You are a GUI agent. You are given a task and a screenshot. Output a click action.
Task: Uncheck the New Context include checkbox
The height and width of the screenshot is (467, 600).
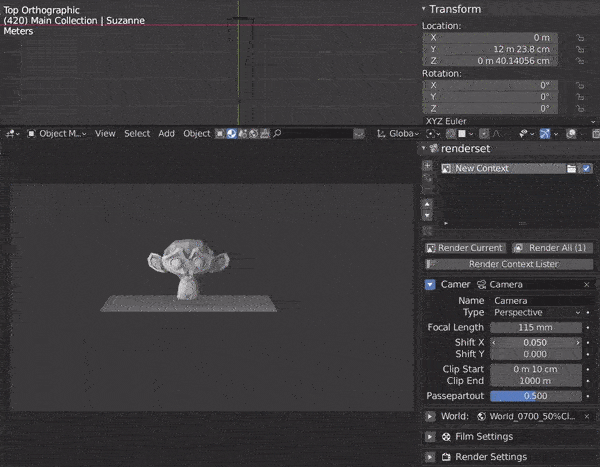click(x=586, y=168)
